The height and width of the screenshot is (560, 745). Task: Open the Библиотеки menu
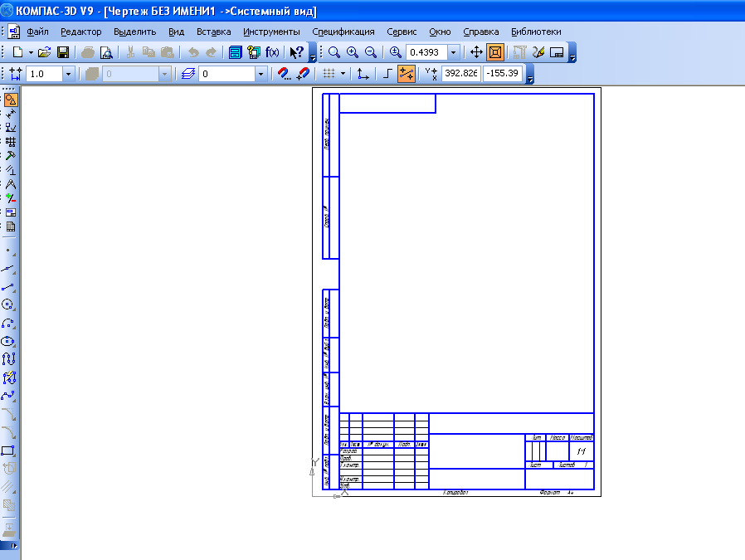536,32
